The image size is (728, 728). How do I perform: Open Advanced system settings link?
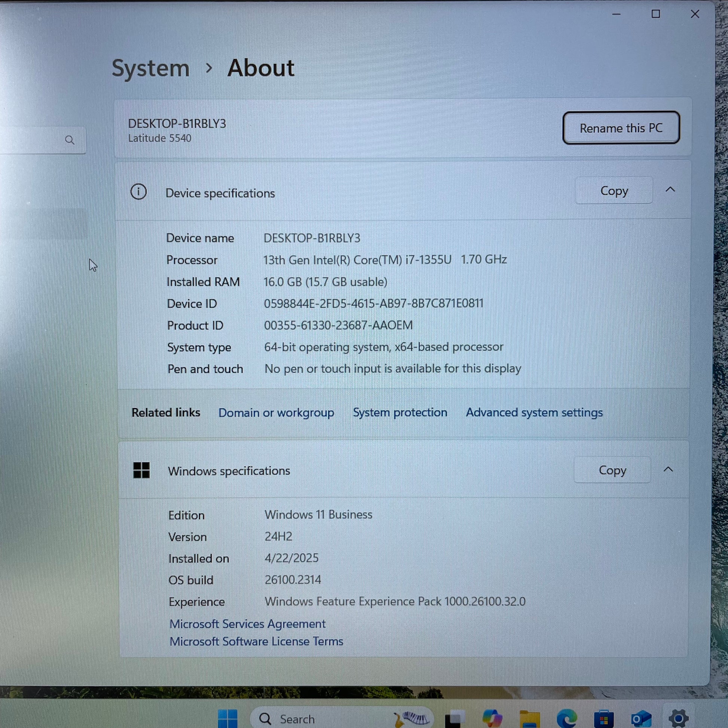click(x=534, y=413)
